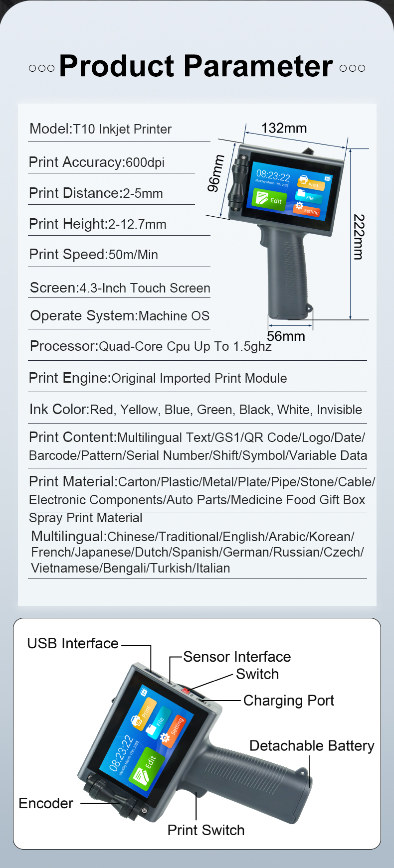
Task: Tap the orange Setting gear on upper printer screen
Action: [x=306, y=209]
